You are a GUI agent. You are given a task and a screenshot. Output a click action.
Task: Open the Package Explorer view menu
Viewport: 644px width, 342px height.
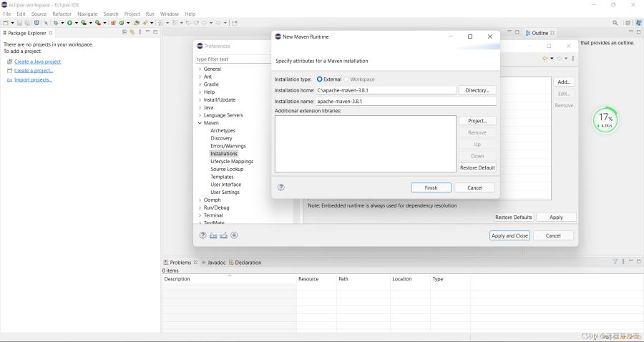(x=140, y=32)
